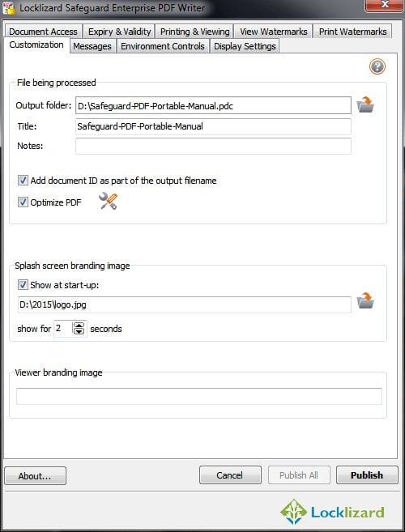
Task: Decrease splash seconds with down arrow
Action: pyautogui.click(x=79, y=331)
